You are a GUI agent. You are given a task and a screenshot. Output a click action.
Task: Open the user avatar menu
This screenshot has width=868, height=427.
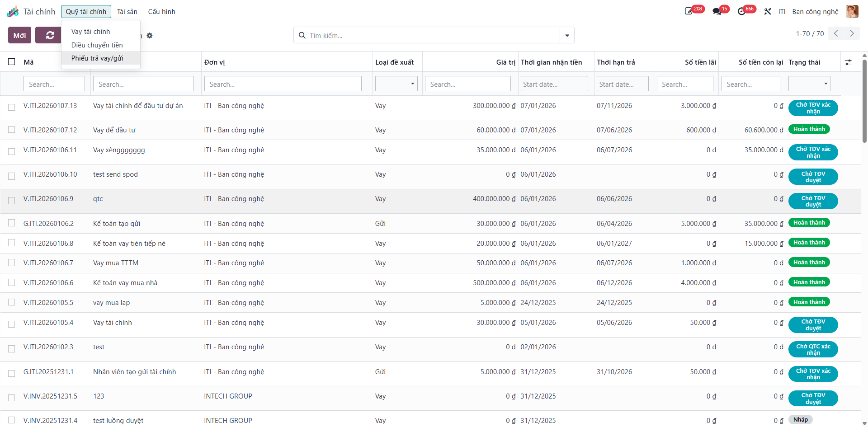pos(852,11)
